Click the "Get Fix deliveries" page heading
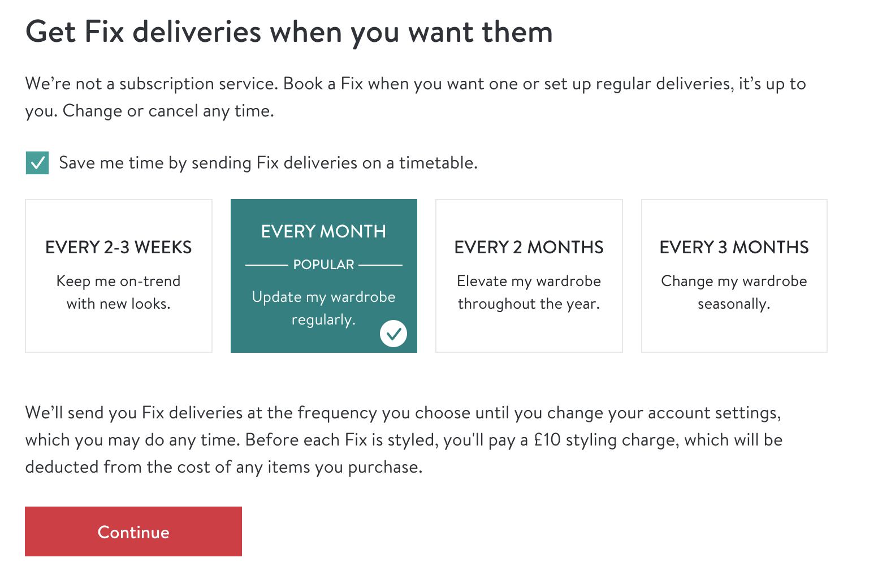 tap(289, 32)
